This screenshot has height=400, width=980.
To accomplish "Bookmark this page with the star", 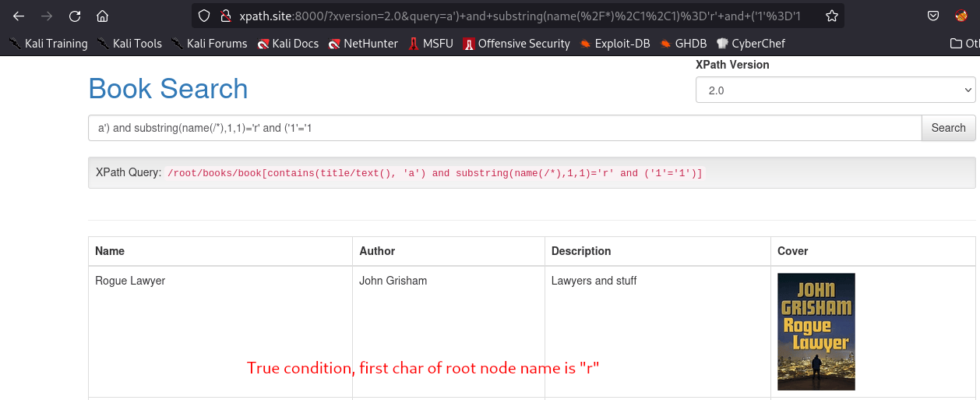I will pyautogui.click(x=832, y=16).
